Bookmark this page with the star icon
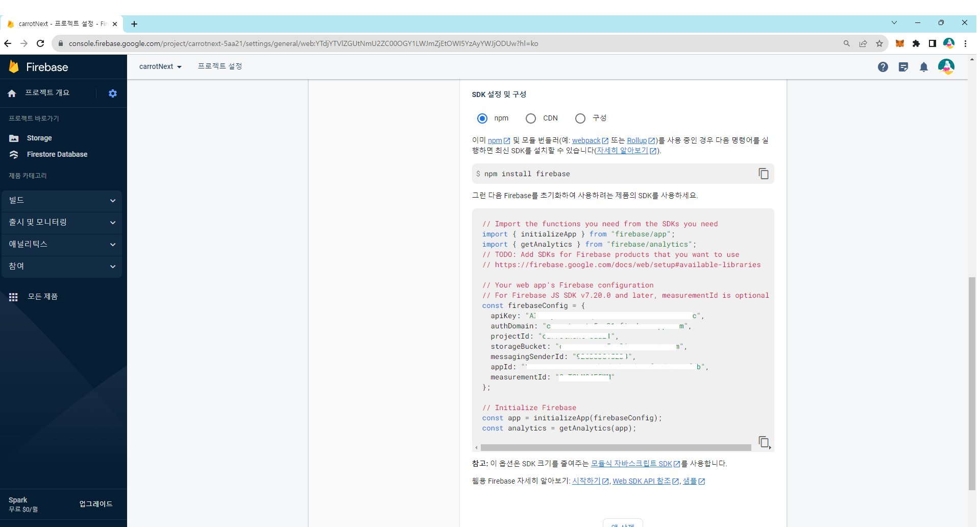 879,43
